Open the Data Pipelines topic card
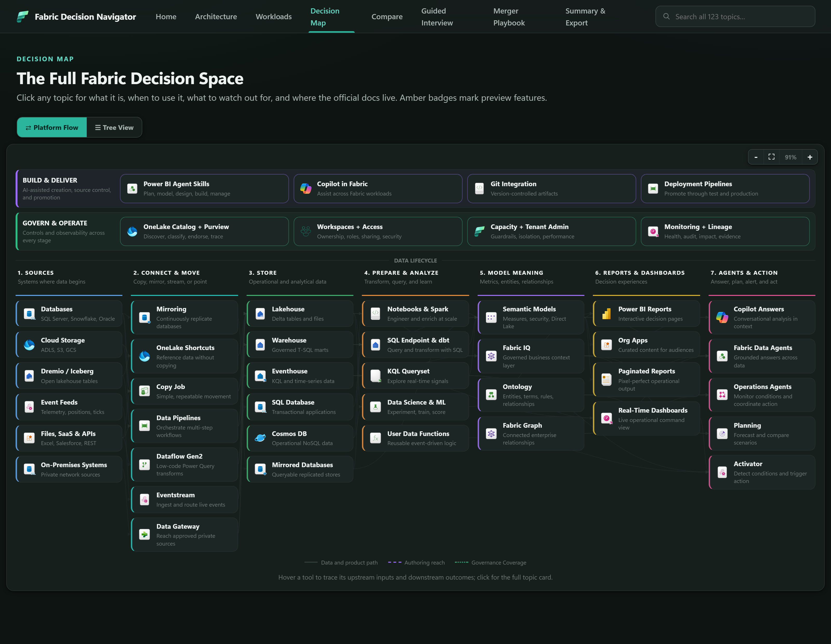 tap(184, 426)
